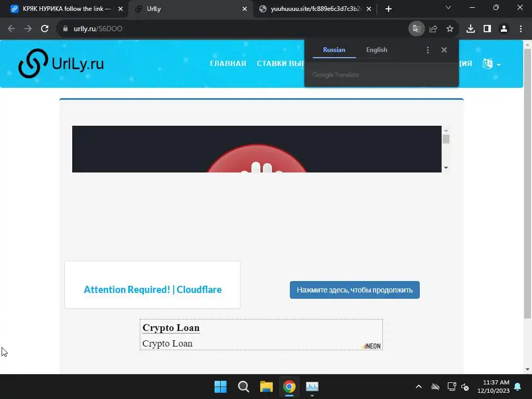Viewport: 532px width, 399px height.
Task: Bookmark this page with the star icon
Action: click(x=450, y=29)
